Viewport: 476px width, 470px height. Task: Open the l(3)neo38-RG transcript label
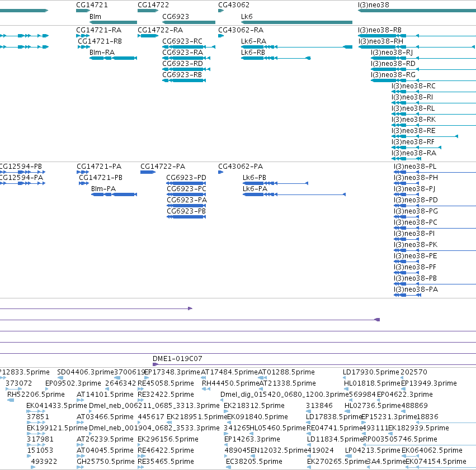[393, 75]
